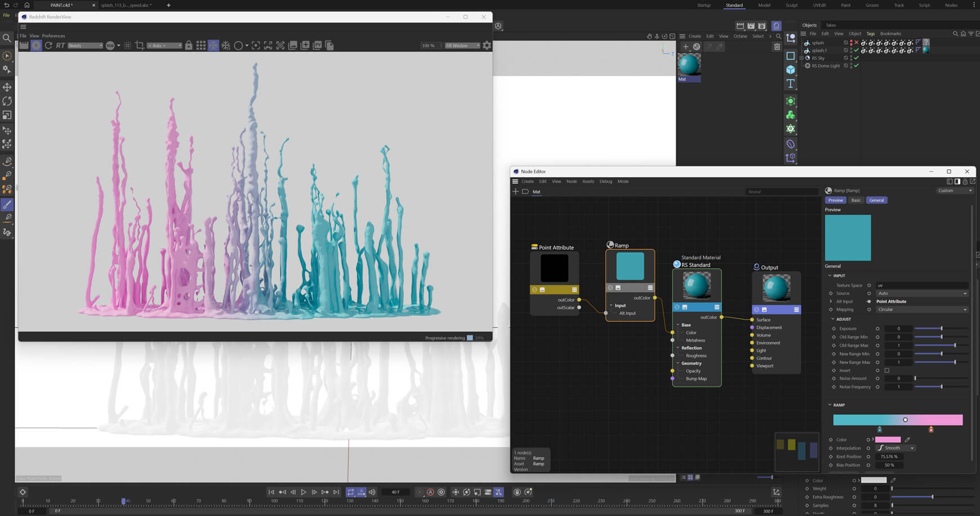Go to start of animation
The width and height of the screenshot is (980, 516).
coord(271,492)
